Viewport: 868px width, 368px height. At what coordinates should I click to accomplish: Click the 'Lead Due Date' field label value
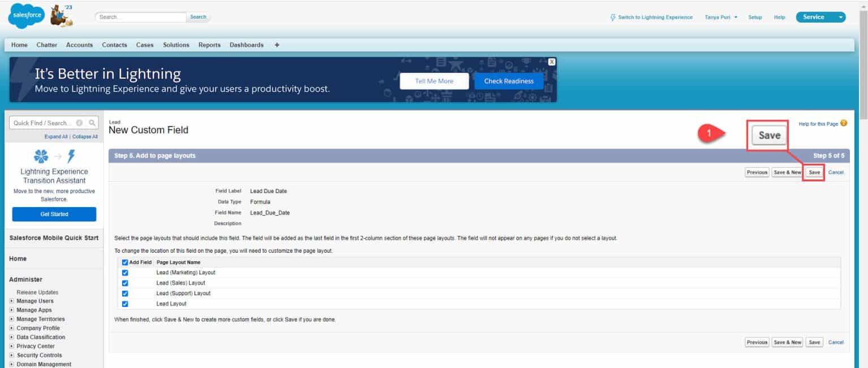point(268,191)
